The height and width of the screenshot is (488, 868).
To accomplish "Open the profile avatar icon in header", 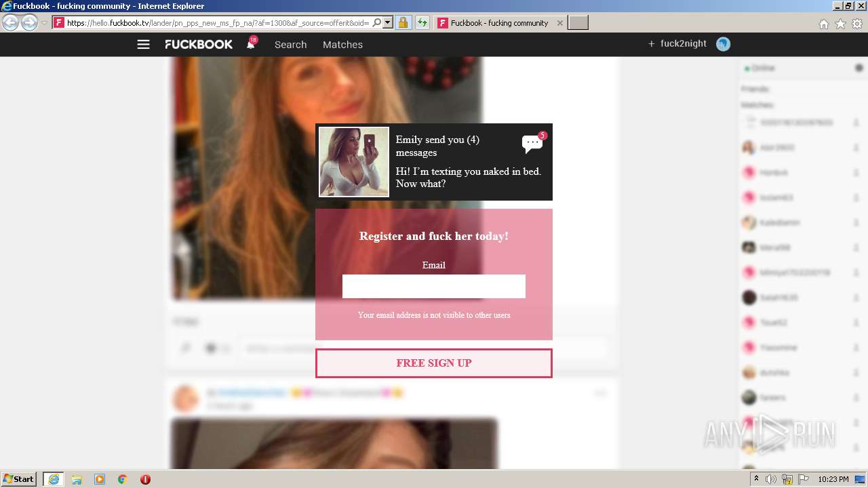I will click(x=723, y=44).
